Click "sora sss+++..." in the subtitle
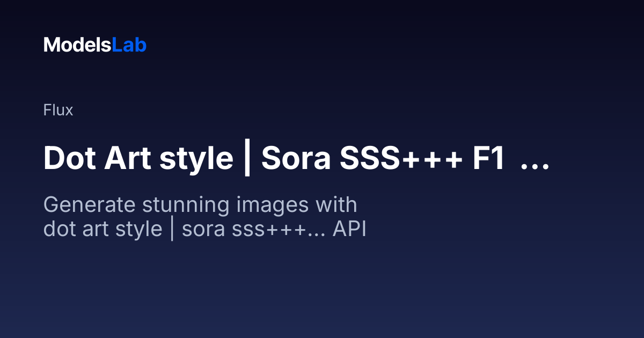Viewport: 644px width, 338px height. (253, 230)
